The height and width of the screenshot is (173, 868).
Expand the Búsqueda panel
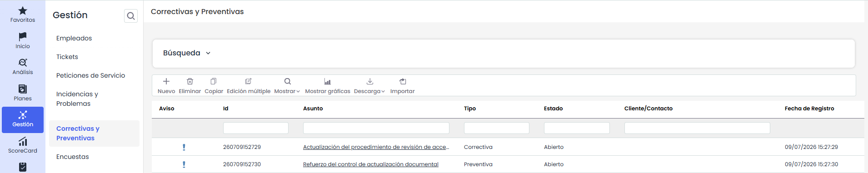187,53
